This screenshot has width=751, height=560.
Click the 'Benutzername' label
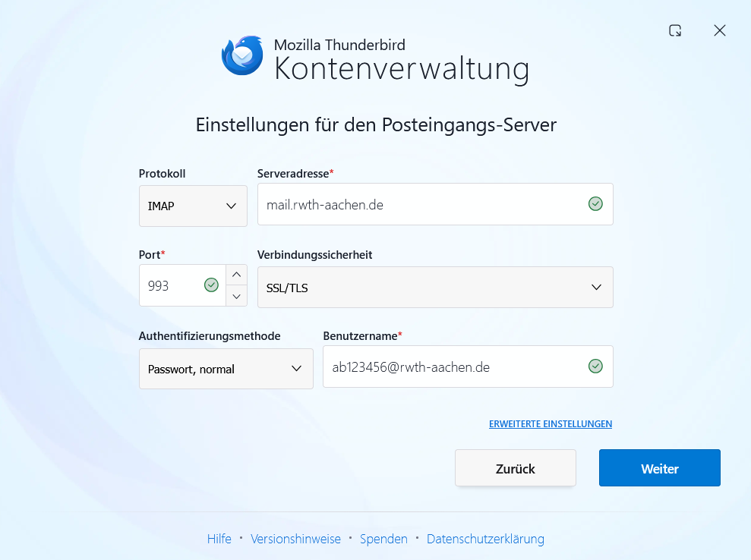[x=360, y=336]
